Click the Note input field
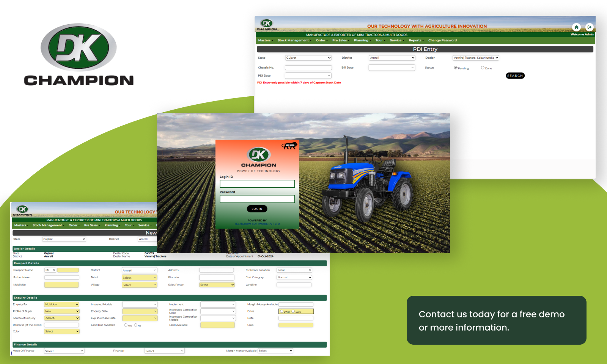 click(296, 318)
